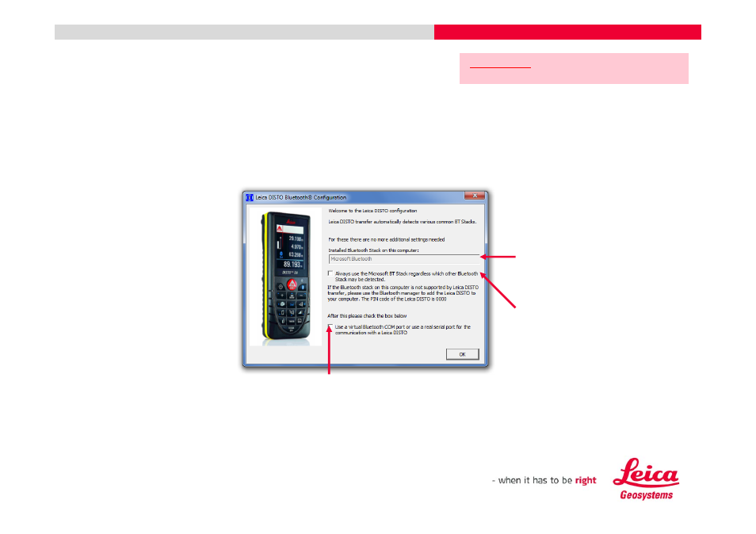Confirm the dialog with the OK button

[462, 354]
